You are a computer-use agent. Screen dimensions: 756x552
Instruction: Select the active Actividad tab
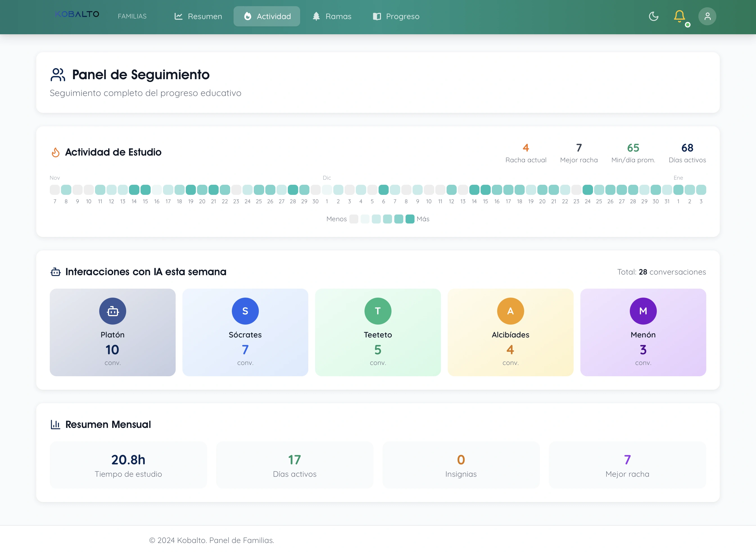click(266, 16)
